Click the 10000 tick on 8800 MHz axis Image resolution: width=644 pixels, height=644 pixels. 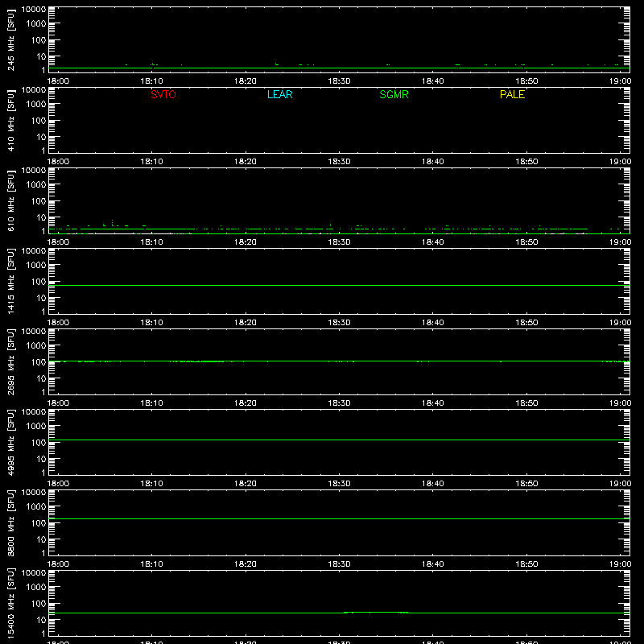pyautogui.click(x=34, y=493)
